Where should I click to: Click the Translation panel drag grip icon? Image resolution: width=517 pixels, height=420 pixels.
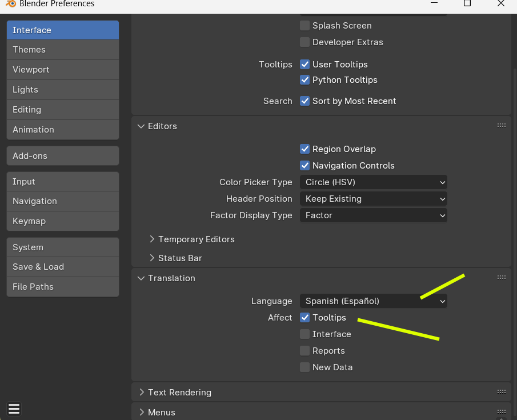(x=501, y=277)
